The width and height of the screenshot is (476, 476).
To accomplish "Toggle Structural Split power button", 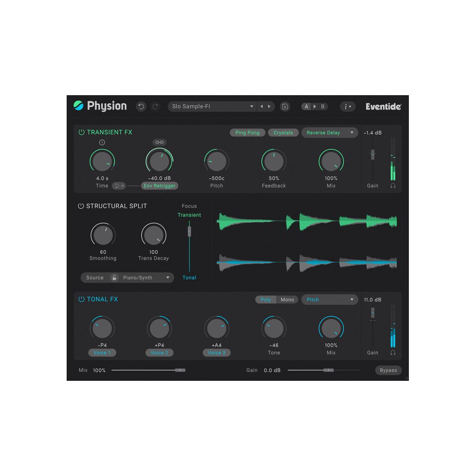I will click(x=81, y=206).
